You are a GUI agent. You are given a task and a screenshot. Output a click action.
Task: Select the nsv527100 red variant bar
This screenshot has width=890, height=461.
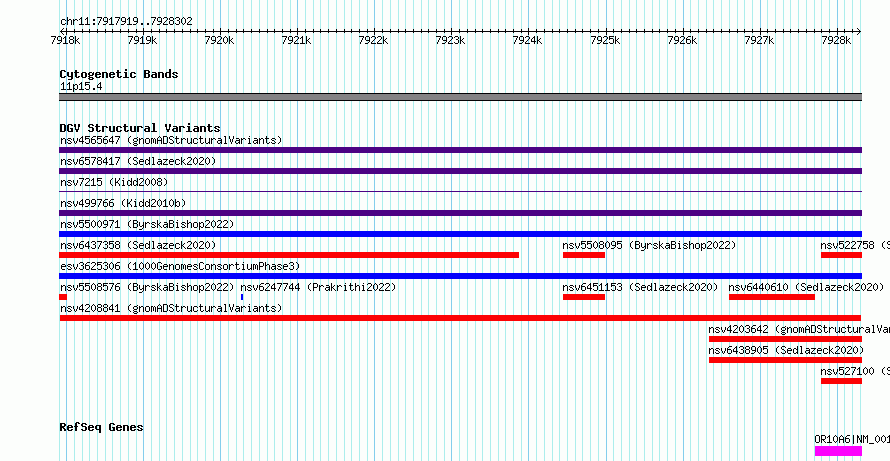click(841, 381)
